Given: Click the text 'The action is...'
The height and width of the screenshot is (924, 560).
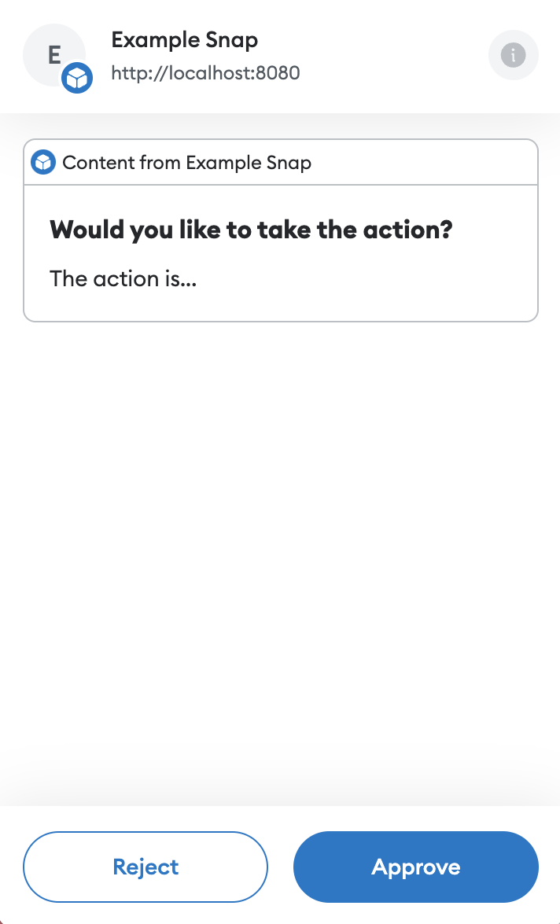Looking at the screenshot, I should (123, 278).
